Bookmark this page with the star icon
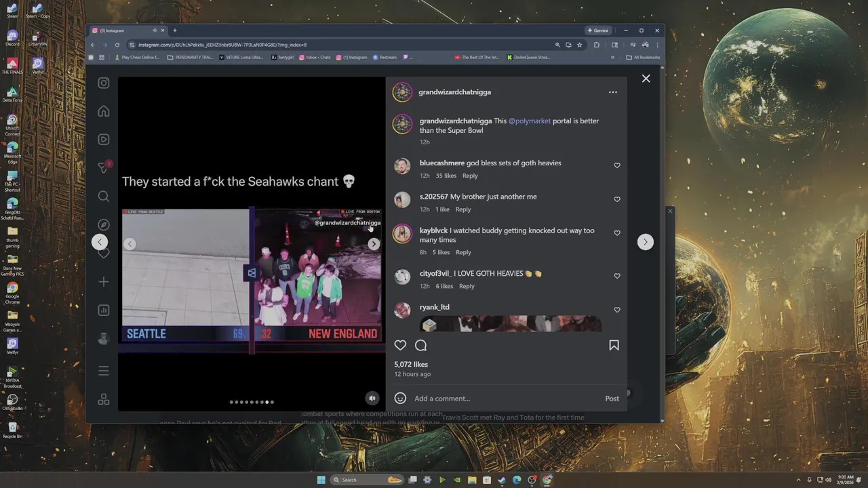 579,45
